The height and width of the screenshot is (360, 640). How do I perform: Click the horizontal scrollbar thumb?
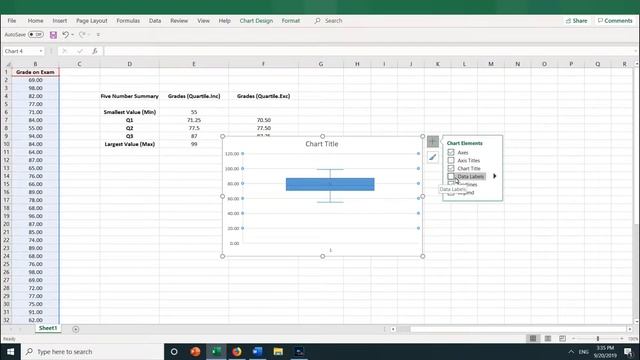pyautogui.click(x=404, y=329)
